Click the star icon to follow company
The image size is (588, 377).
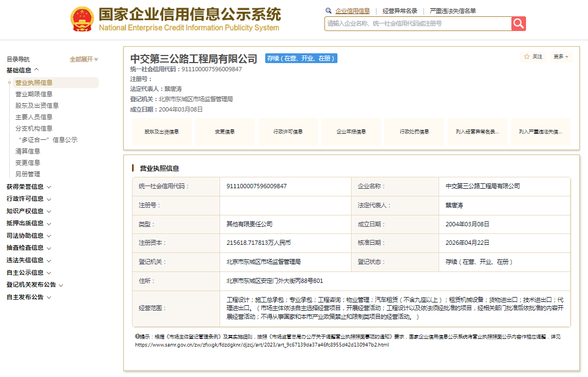(527, 57)
